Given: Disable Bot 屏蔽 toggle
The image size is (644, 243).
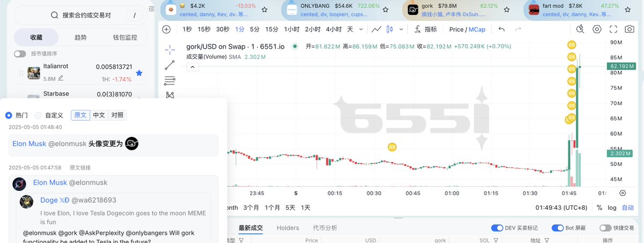Looking at the screenshot, I should click(558, 228).
